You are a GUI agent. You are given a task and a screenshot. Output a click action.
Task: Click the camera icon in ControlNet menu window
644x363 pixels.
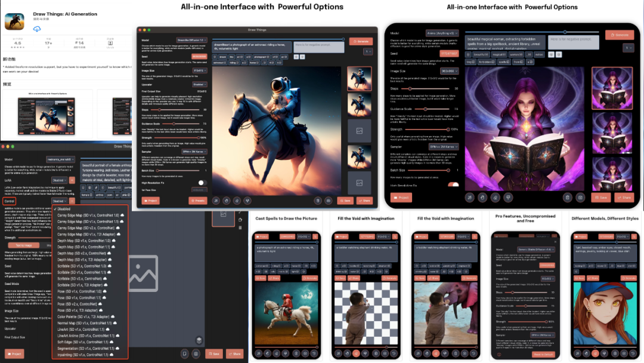pyautogui.click(x=196, y=353)
